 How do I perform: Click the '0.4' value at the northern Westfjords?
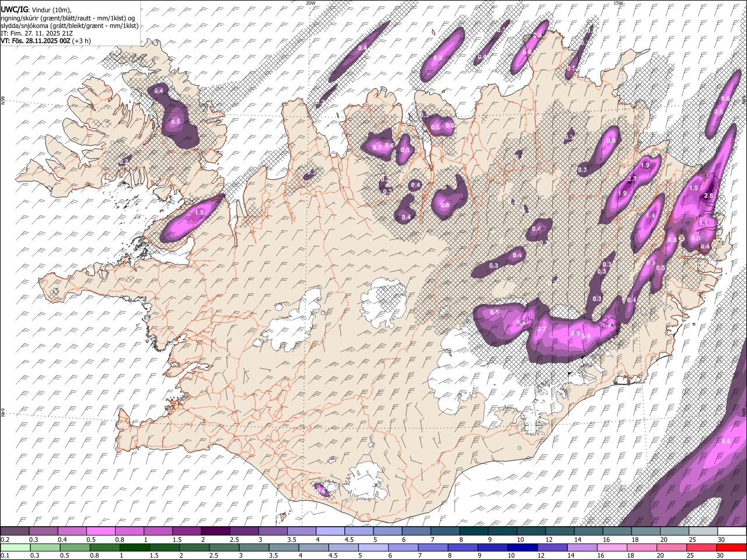[159, 91]
